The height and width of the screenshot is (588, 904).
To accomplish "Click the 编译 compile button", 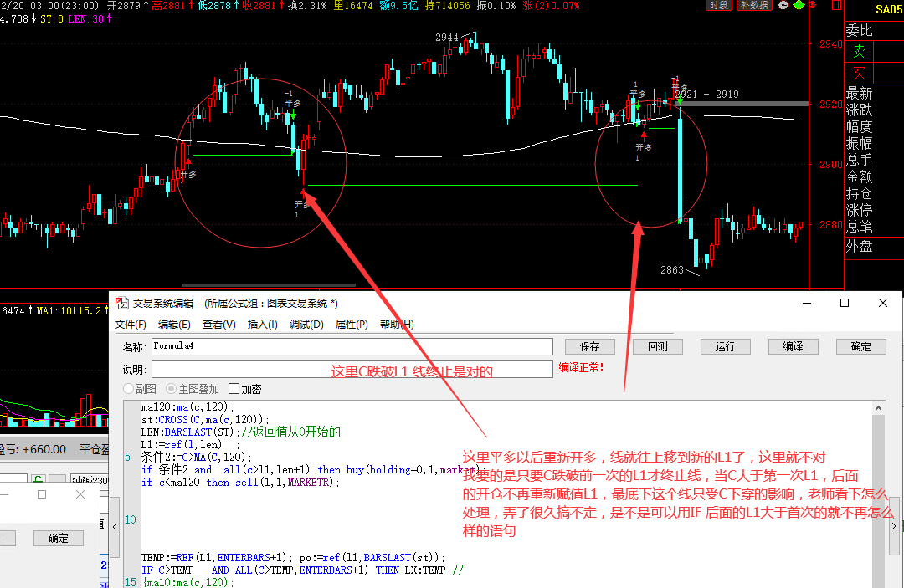I will [794, 346].
